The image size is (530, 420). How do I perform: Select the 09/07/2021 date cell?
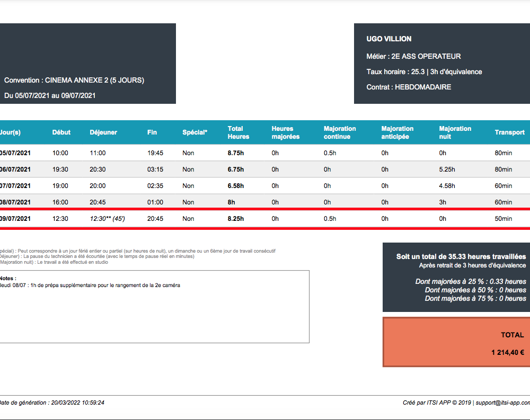pyautogui.click(x=15, y=219)
